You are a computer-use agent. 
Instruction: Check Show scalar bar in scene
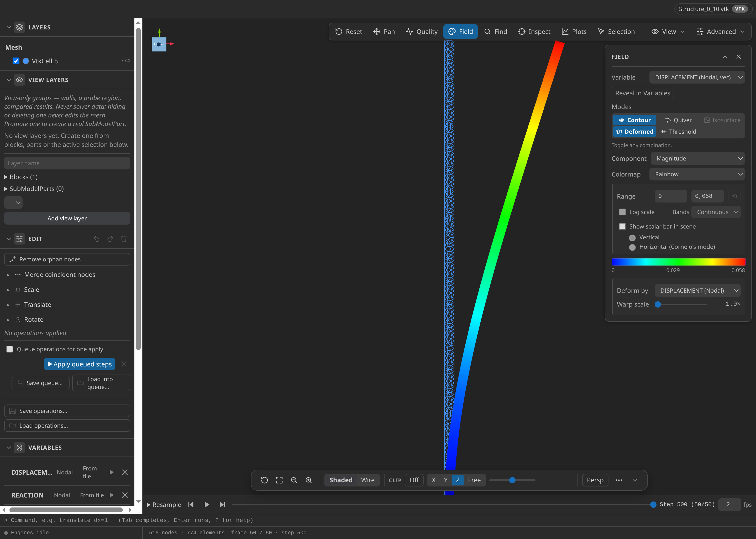tap(622, 226)
